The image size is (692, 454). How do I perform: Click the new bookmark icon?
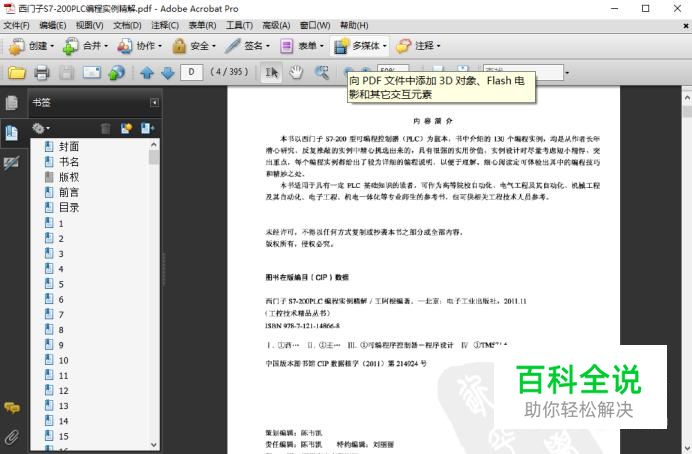pos(127,128)
